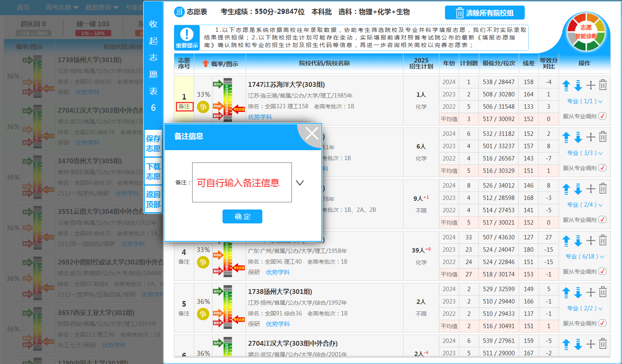
Task: Expand the 专业 (6/18) major list
Action: point(585,256)
